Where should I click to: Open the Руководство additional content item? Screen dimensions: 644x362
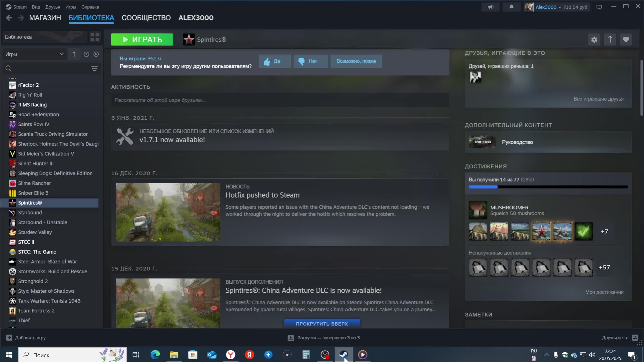click(x=548, y=142)
